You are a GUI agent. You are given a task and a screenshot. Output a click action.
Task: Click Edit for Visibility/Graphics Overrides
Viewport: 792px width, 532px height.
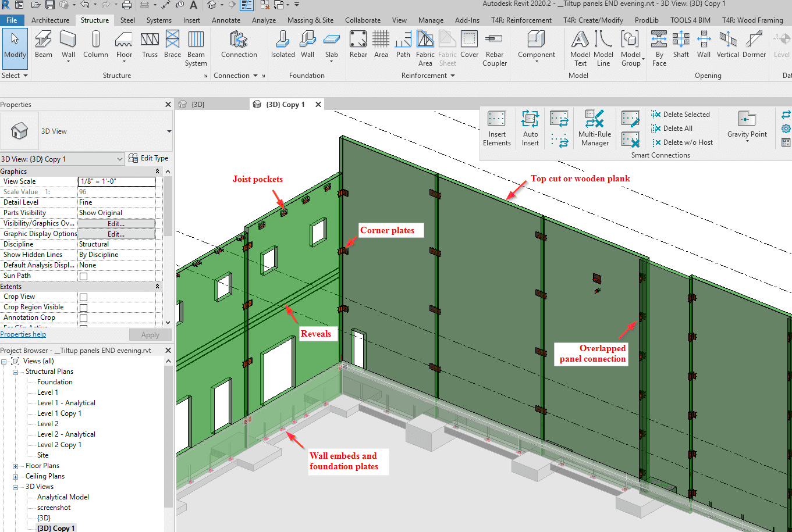[116, 224]
